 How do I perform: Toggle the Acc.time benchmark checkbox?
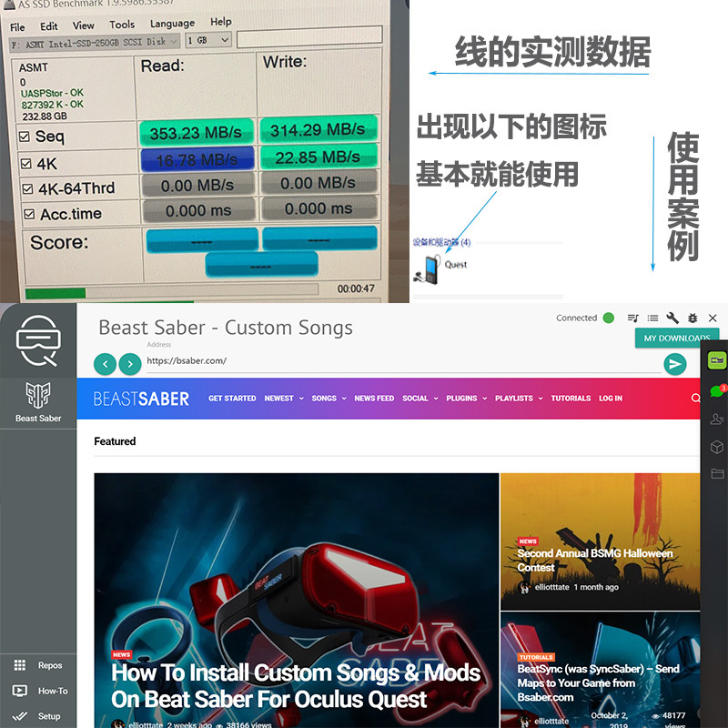coord(29,214)
